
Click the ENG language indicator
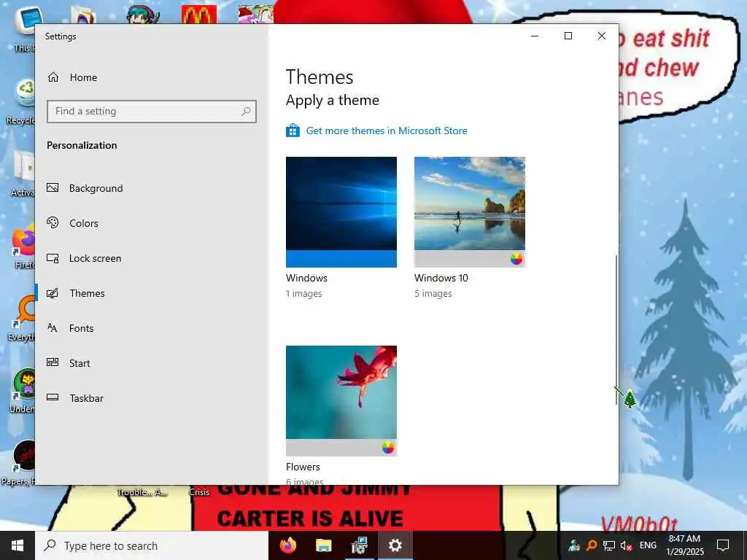pyautogui.click(x=648, y=545)
